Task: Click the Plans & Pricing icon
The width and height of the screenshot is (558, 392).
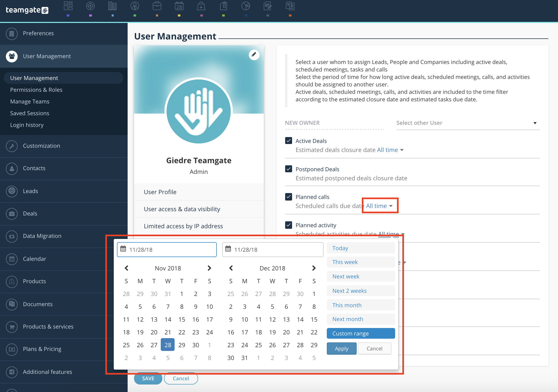Action: [12, 349]
